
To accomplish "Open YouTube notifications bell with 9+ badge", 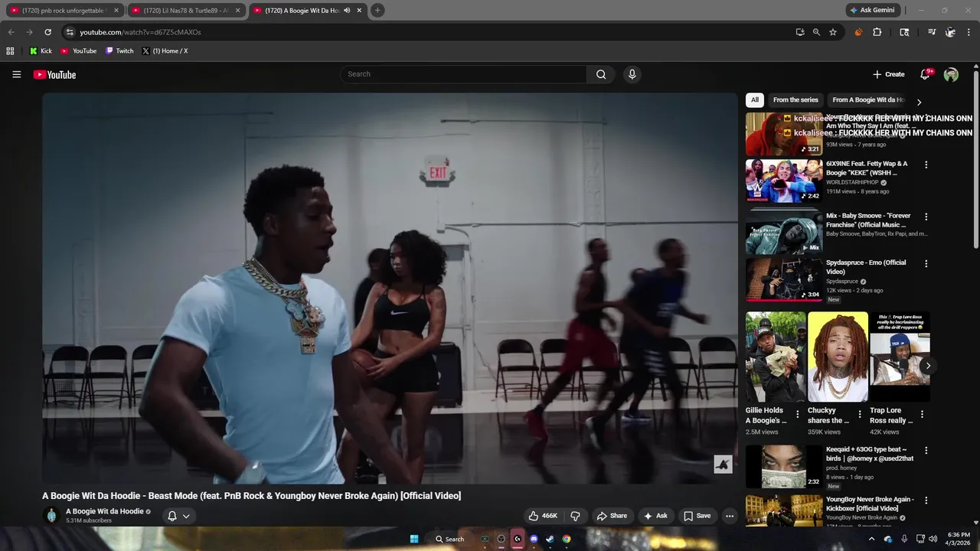I will 926,74.
